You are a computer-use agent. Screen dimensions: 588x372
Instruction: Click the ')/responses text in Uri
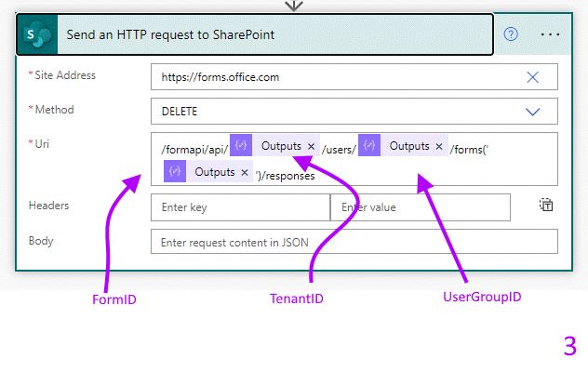tap(286, 176)
